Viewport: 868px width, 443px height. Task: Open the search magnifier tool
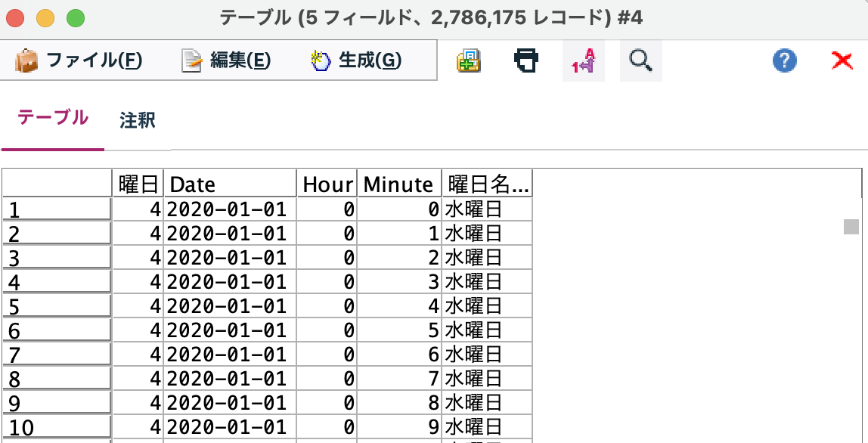(x=640, y=60)
